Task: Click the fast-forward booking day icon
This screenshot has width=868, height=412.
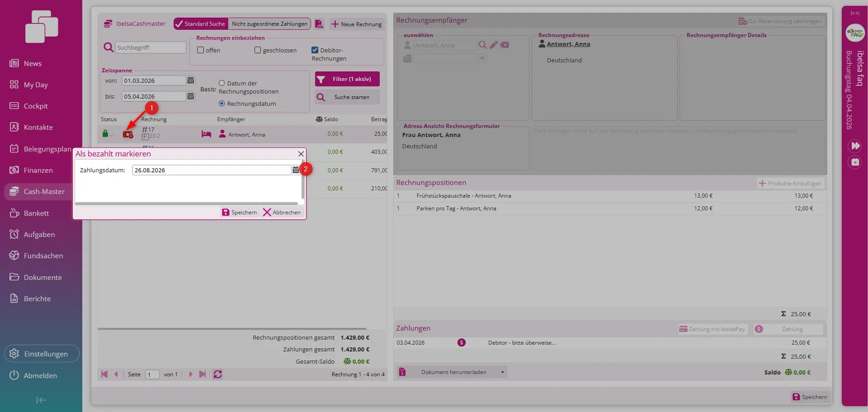Action: [x=855, y=146]
